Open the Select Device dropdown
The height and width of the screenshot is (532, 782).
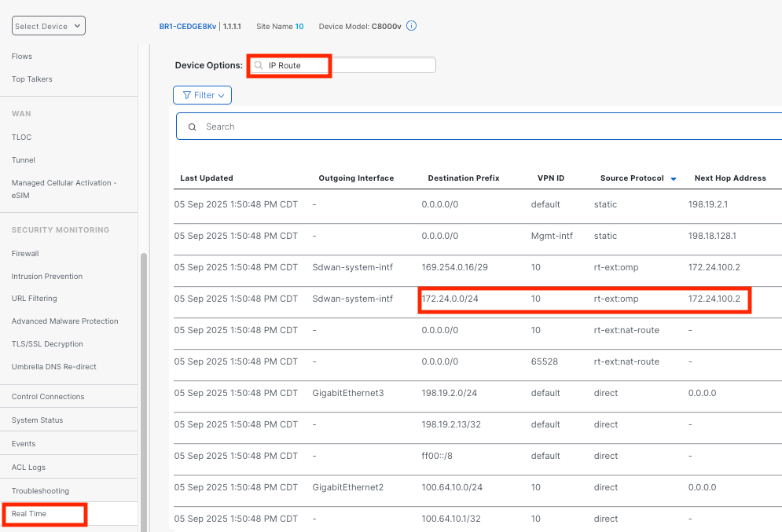48,26
